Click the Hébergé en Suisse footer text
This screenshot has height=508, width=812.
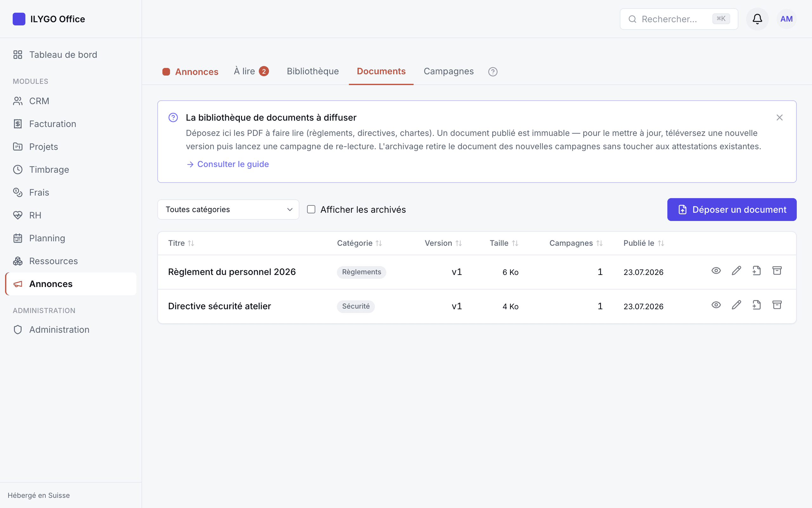[39, 495]
